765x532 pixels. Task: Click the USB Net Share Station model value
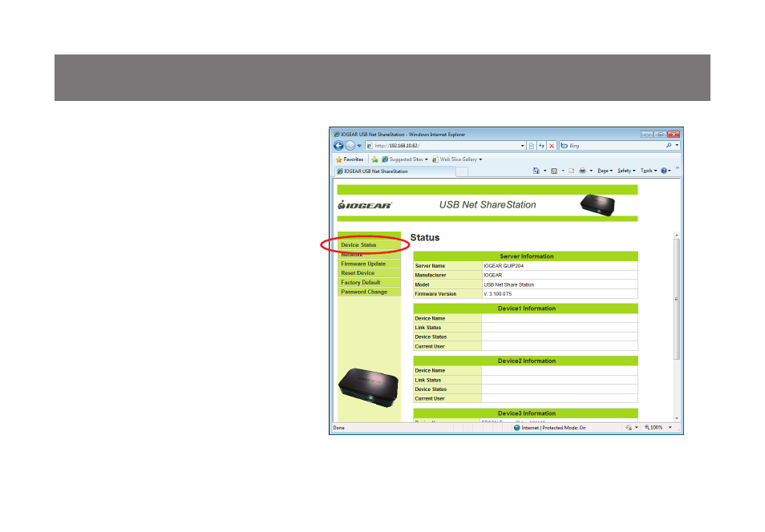(x=509, y=284)
